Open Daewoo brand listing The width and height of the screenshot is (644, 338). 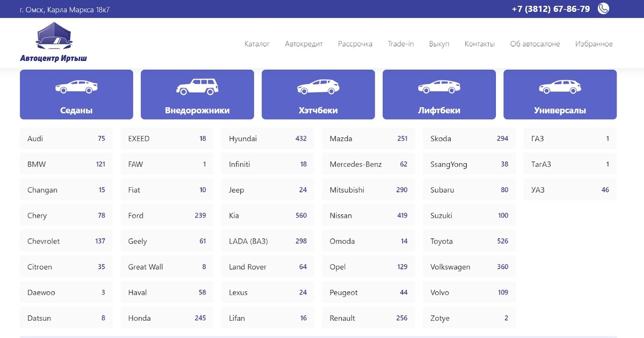click(x=67, y=293)
